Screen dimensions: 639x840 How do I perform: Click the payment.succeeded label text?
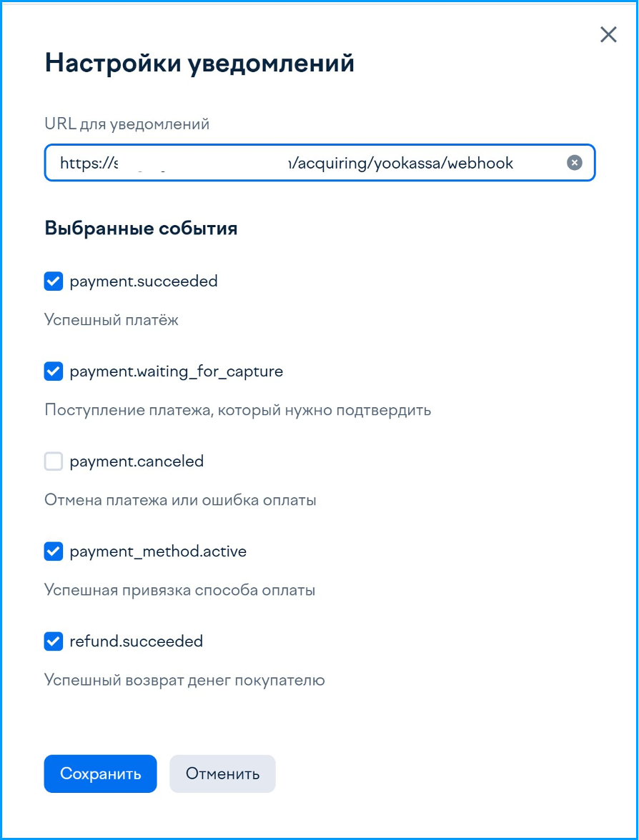click(144, 281)
